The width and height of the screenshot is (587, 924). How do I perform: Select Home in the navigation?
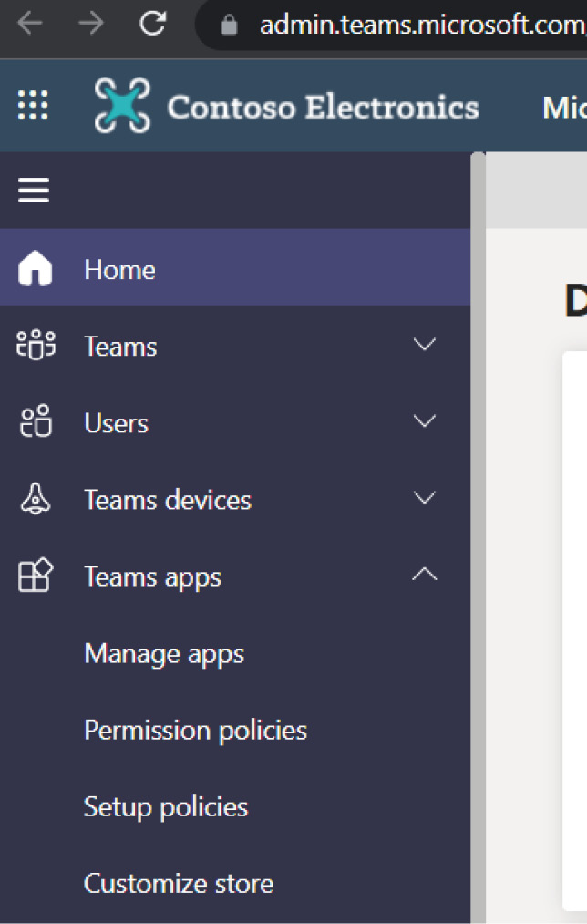pos(235,267)
